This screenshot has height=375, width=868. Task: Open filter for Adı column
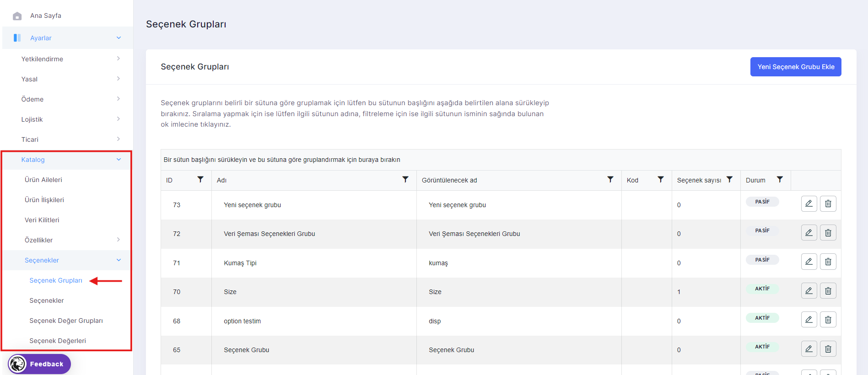(x=405, y=180)
